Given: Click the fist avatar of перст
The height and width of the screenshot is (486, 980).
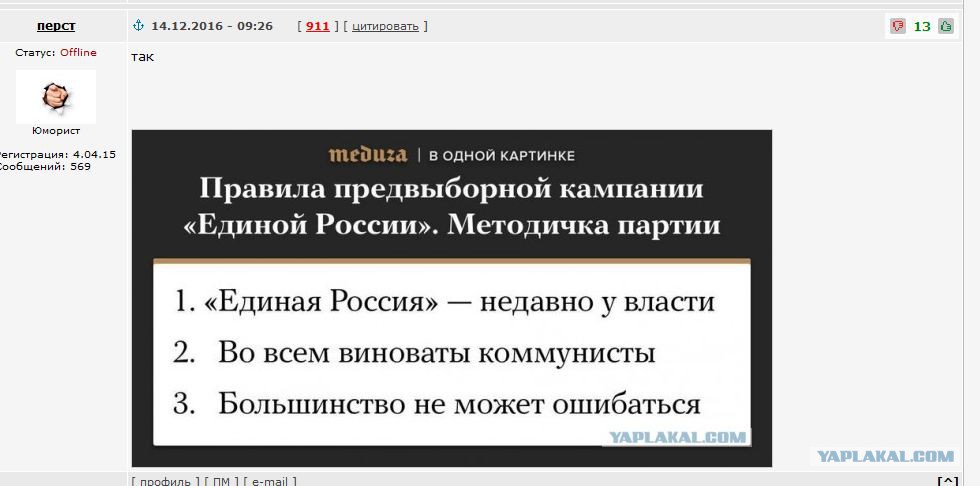Looking at the screenshot, I should [x=56, y=96].
